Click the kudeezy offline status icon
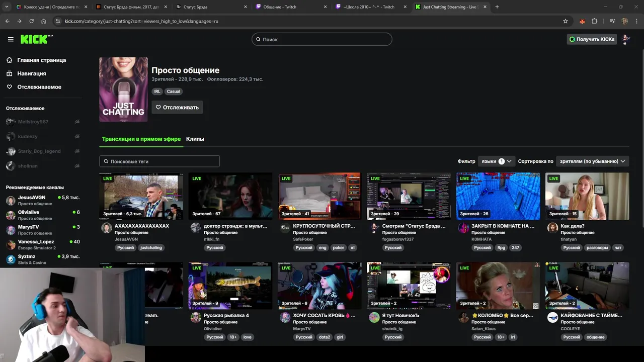The height and width of the screenshot is (362, 644). (x=77, y=136)
